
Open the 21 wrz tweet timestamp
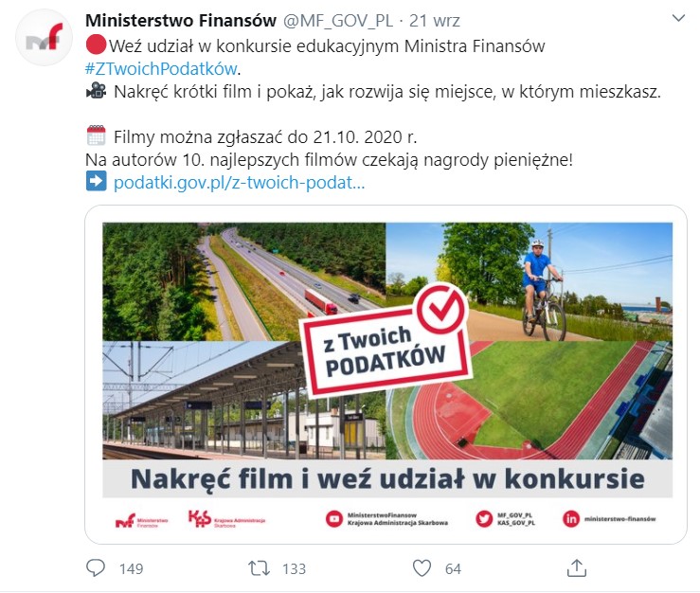[435, 21]
